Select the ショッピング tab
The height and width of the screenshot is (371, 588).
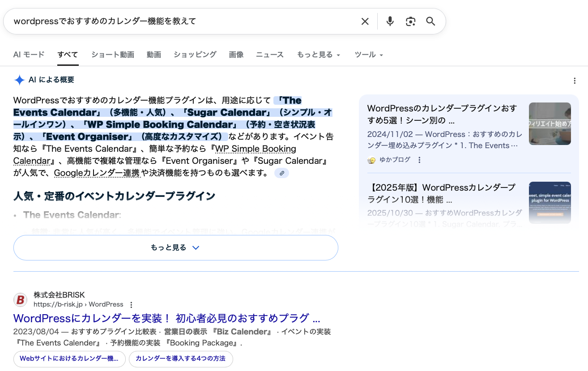pyautogui.click(x=195, y=55)
